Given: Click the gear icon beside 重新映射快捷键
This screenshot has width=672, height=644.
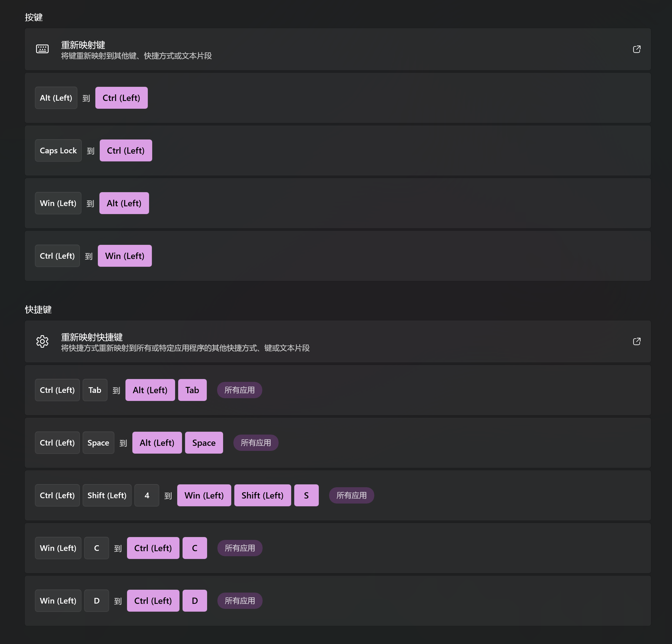Looking at the screenshot, I should pos(43,341).
